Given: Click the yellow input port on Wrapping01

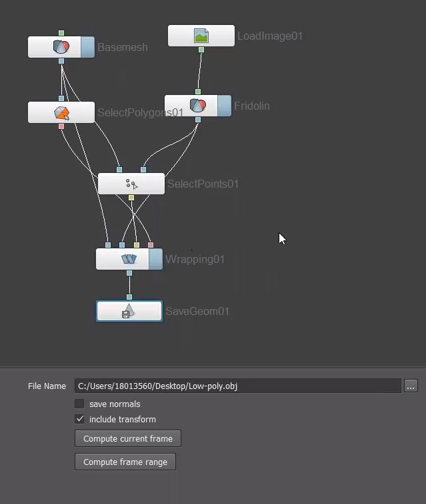Looking at the screenshot, I should point(136,245).
